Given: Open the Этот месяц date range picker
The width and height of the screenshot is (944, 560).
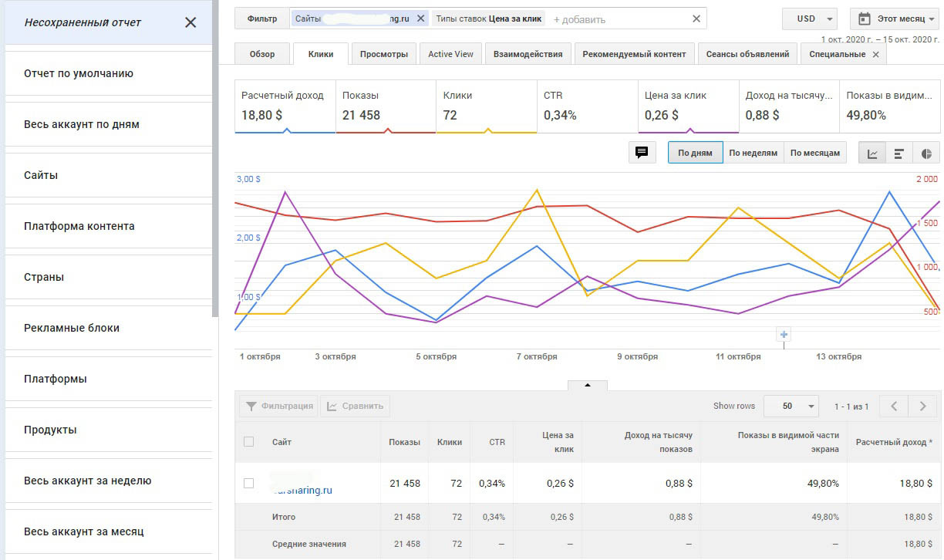Looking at the screenshot, I should coord(895,19).
